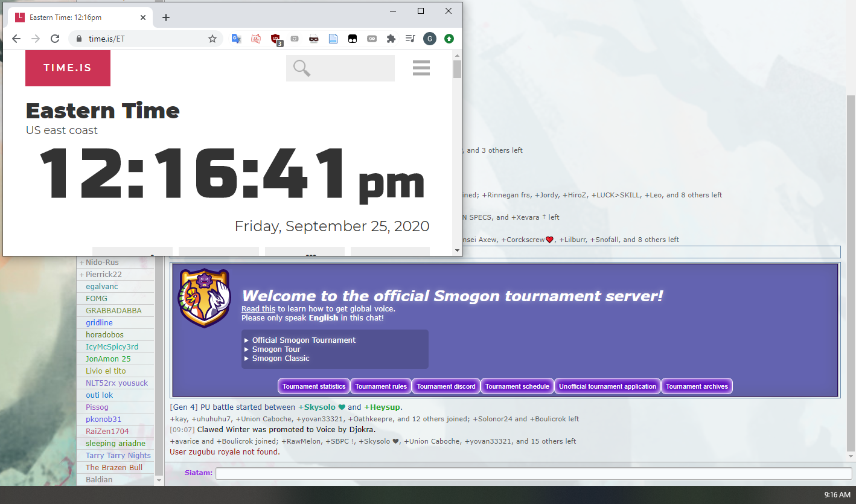Open the masked-face extension icon
The width and height of the screenshot is (856, 504).
(314, 39)
